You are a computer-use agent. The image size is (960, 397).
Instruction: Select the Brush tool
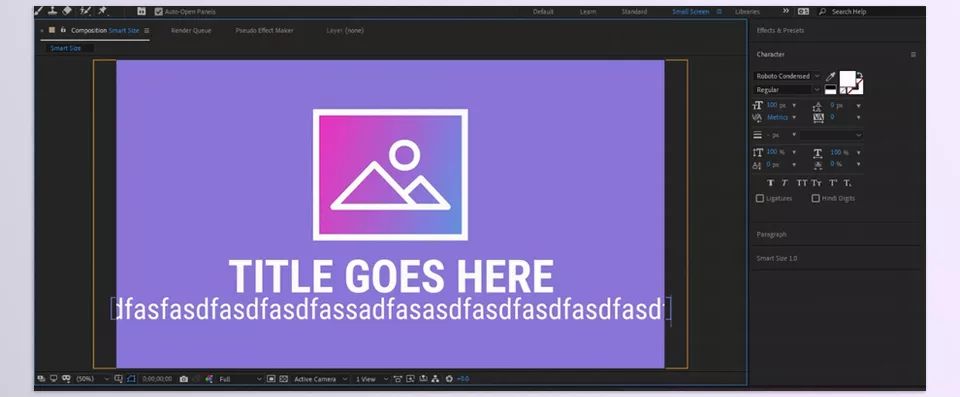[x=39, y=11]
